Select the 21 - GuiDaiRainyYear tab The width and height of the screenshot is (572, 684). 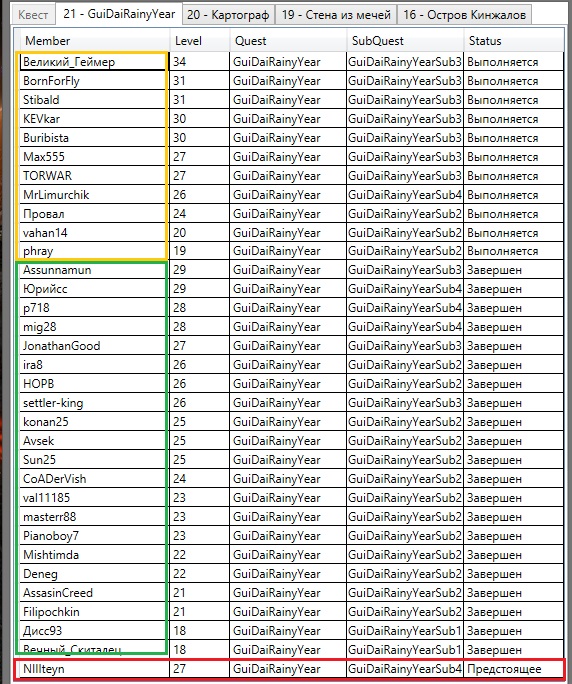(119, 14)
